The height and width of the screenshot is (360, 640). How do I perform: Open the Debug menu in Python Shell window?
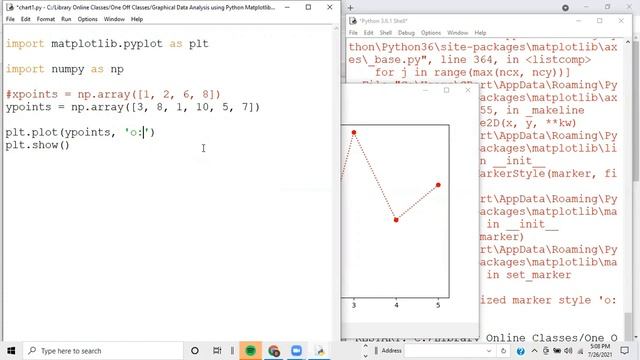point(406,33)
